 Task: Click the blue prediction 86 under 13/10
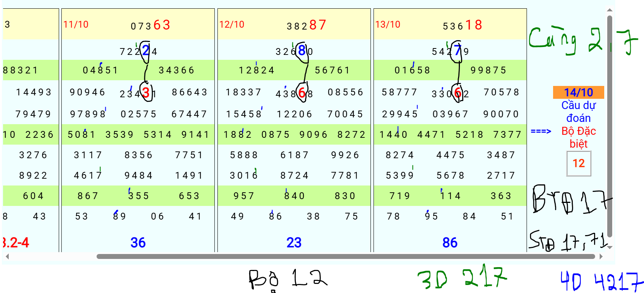[x=450, y=243]
